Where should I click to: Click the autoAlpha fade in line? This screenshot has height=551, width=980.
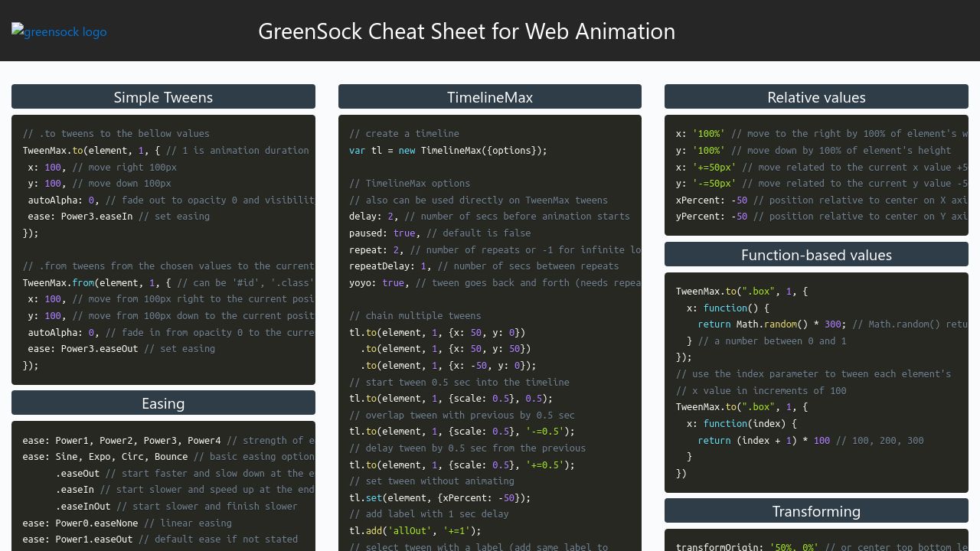pos(171,332)
